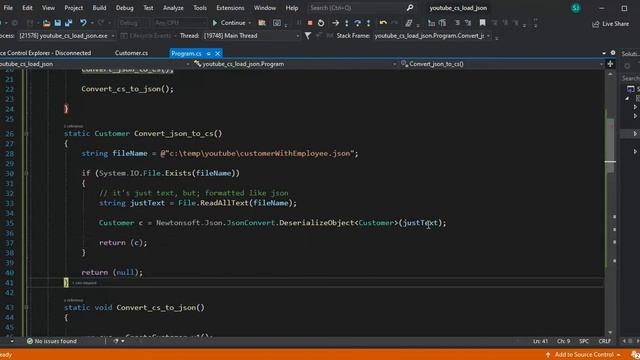Open the Thread Main Thread dropdown
The height and width of the screenshot is (360, 640).
tap(251, 36)
